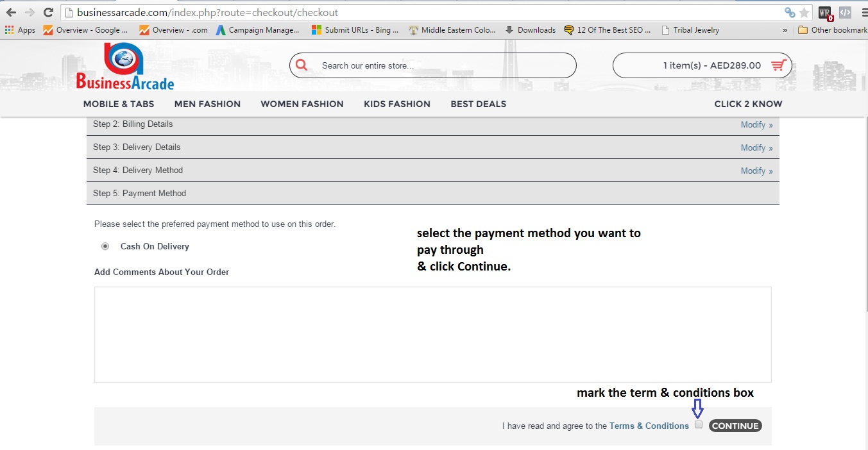This screenshot has height=450, width=868.
Task: Open the CLICK 2 KNOW menu
Action: pos(748,104)
